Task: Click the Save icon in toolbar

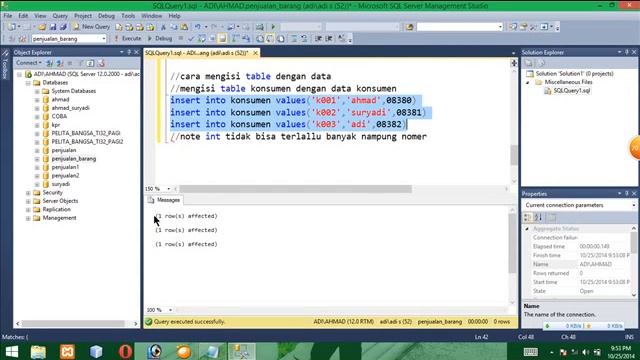Action: coord(53,27)
